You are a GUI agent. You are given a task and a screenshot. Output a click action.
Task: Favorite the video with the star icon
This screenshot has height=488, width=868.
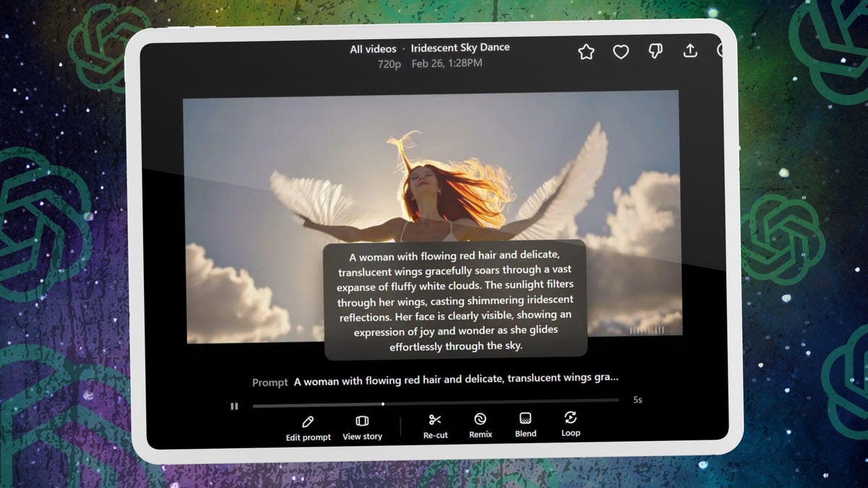coord(586,52)
